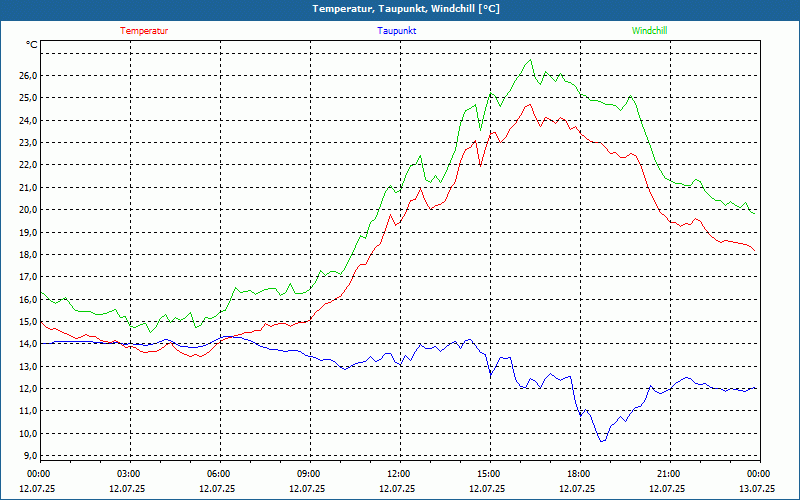
Task: Click the '06:00' time axis label
Action: pos(220,474)
